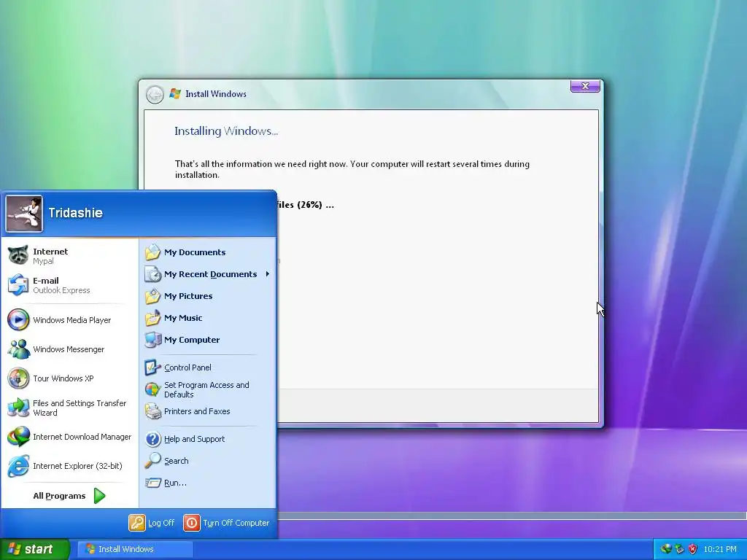Open the Mypal Internet raccoon icon
747x560 pixels.
point(18,256)
